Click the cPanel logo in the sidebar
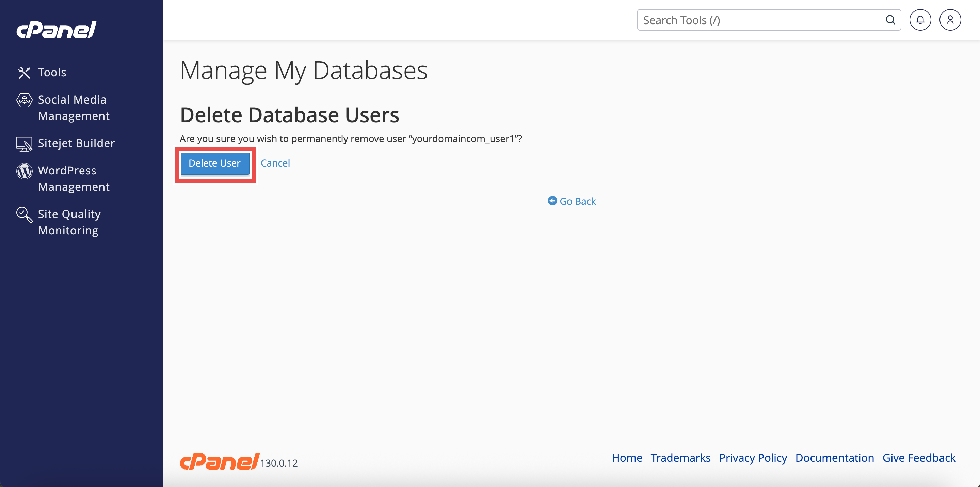The image size is (980, 487). [x=56, y=30]
